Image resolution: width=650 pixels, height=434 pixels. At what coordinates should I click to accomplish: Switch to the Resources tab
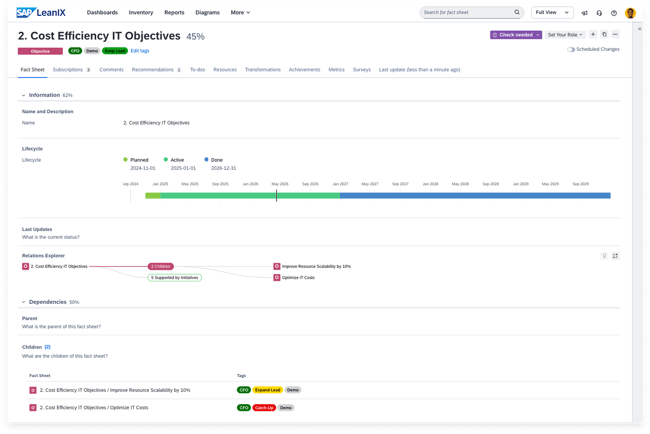coord(225,70)
